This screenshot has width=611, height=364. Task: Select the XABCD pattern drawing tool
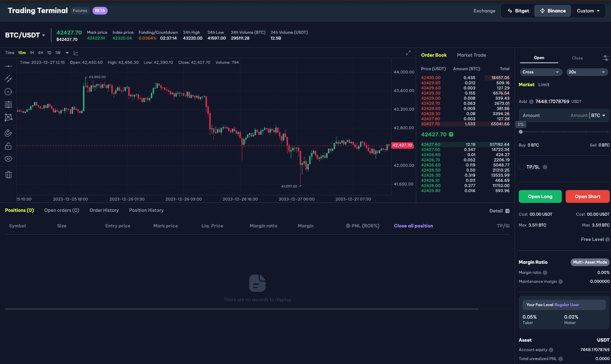pos(8,117)
